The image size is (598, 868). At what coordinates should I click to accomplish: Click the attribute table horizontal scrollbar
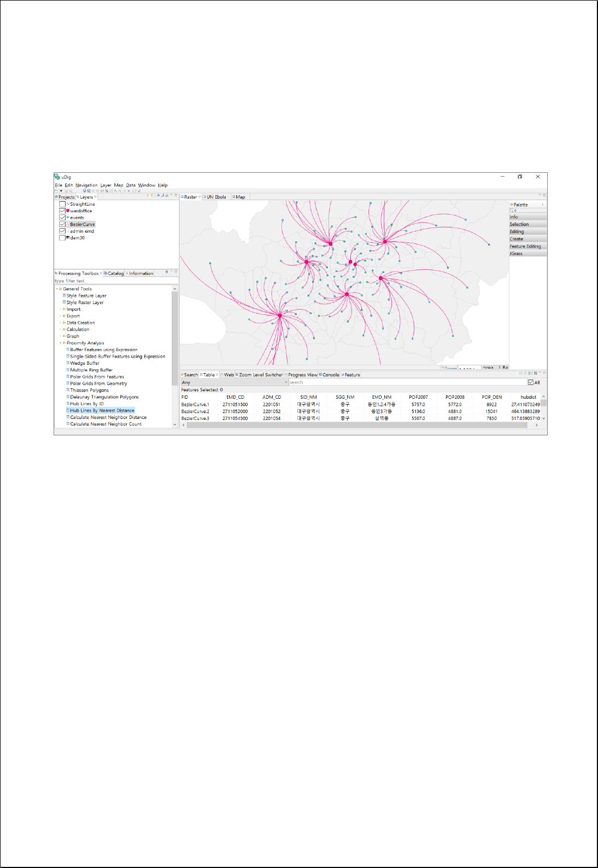tap(358, 425)
